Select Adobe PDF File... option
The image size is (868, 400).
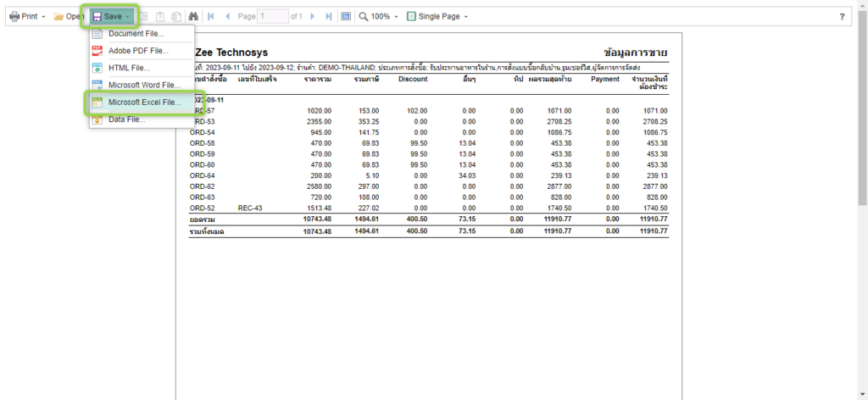142,51
